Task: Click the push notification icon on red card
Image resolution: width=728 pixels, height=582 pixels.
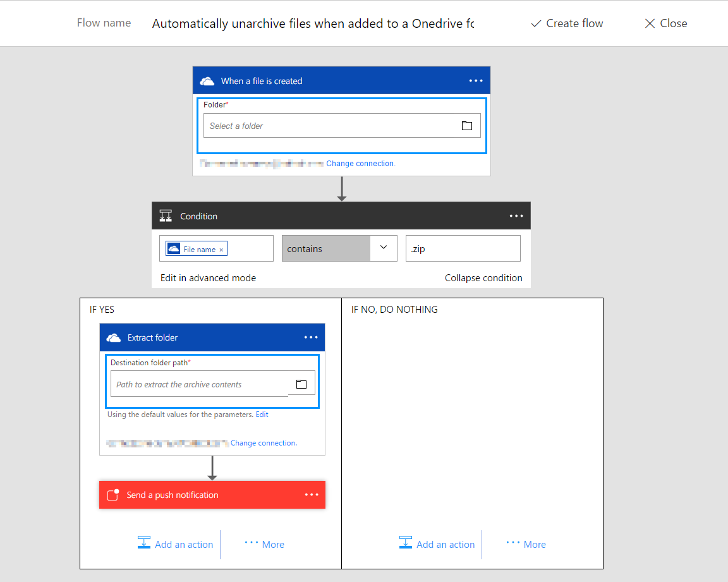Action: click(112, 495)
